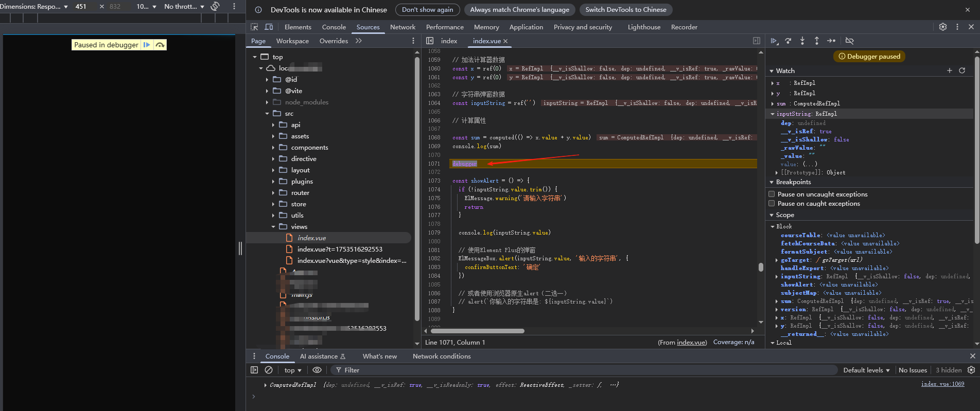Open index.vue:1069 source link in console

pos(942,384)
